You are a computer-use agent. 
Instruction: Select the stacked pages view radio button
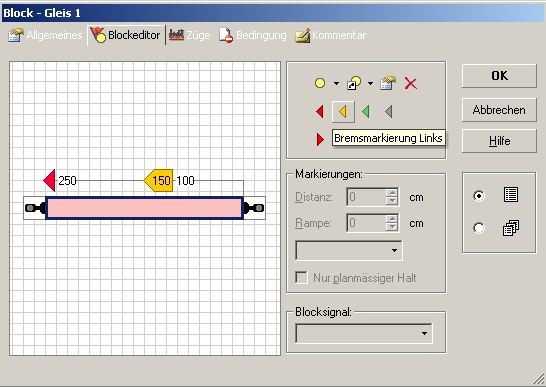click(479, 228)
